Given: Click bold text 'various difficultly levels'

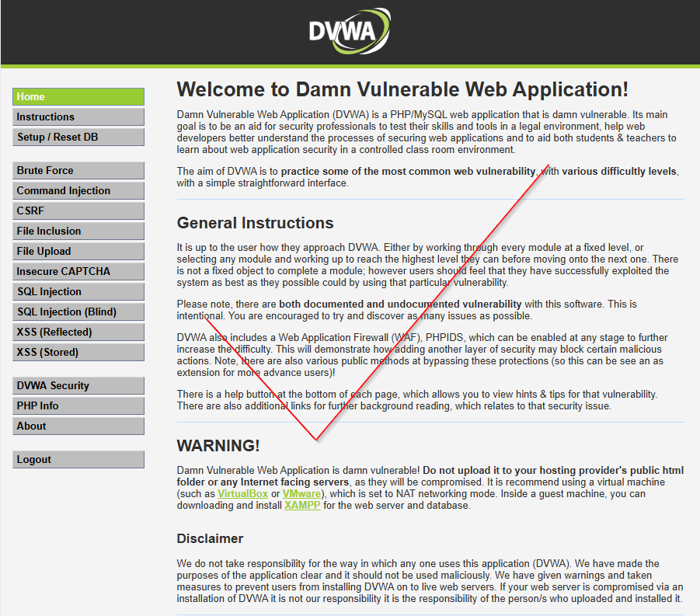Looking at the screenshot, I should 619,172.
